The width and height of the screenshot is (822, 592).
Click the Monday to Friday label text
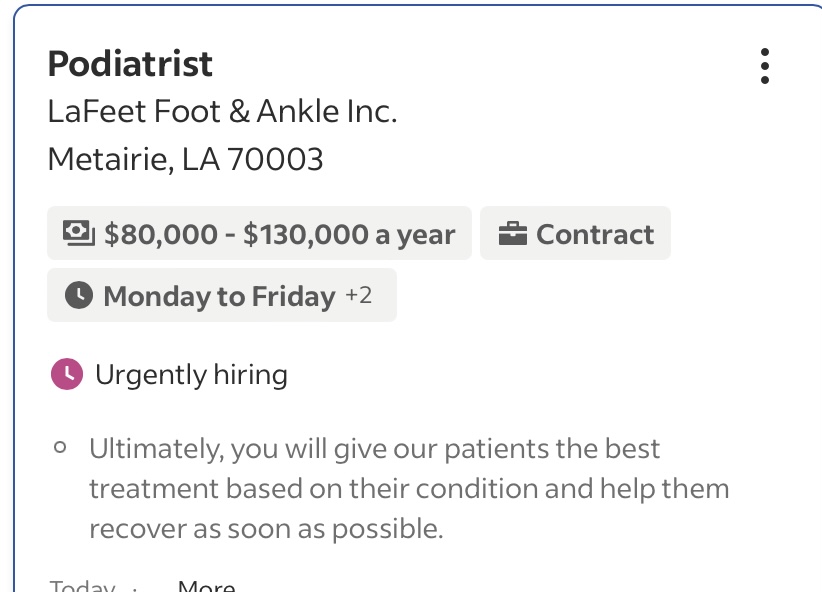pyautogui.click(x=220, y=296)
